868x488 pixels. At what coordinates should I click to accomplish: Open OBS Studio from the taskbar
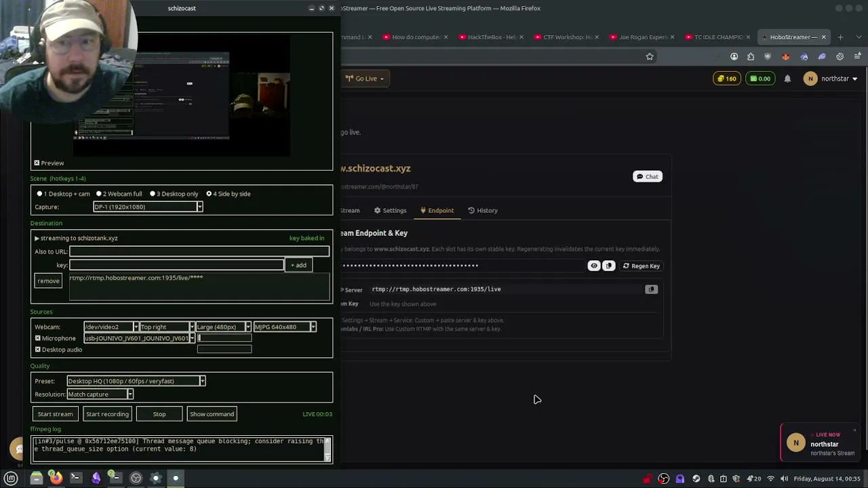(x=136, y=478)
